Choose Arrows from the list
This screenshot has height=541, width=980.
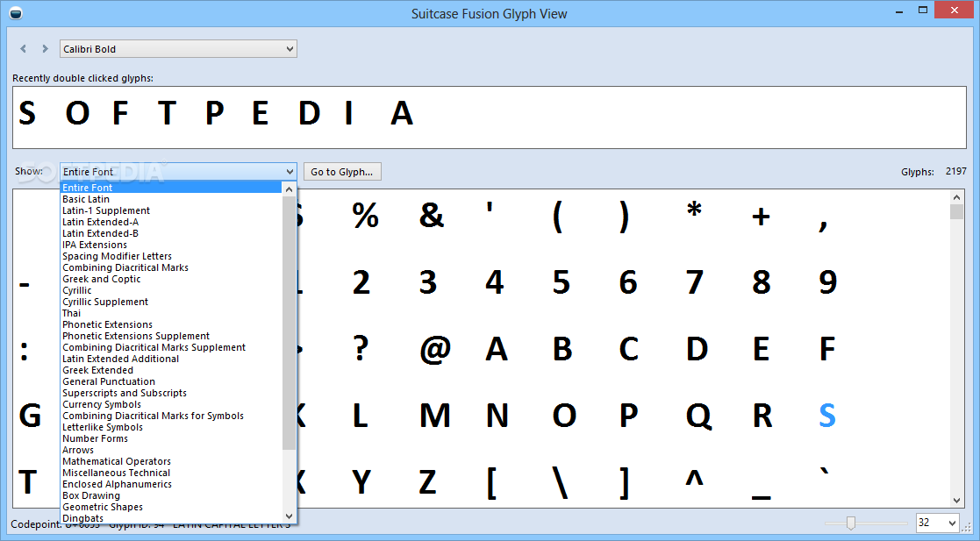[x=171, y=450]
